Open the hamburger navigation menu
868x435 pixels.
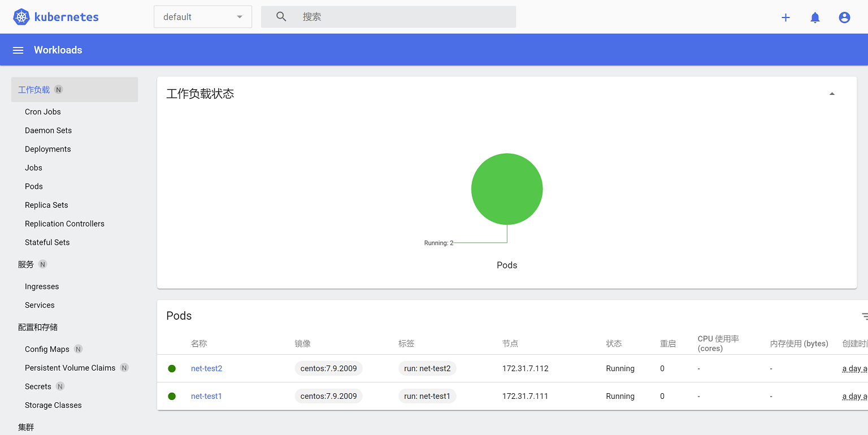click(x=18, y=50)
